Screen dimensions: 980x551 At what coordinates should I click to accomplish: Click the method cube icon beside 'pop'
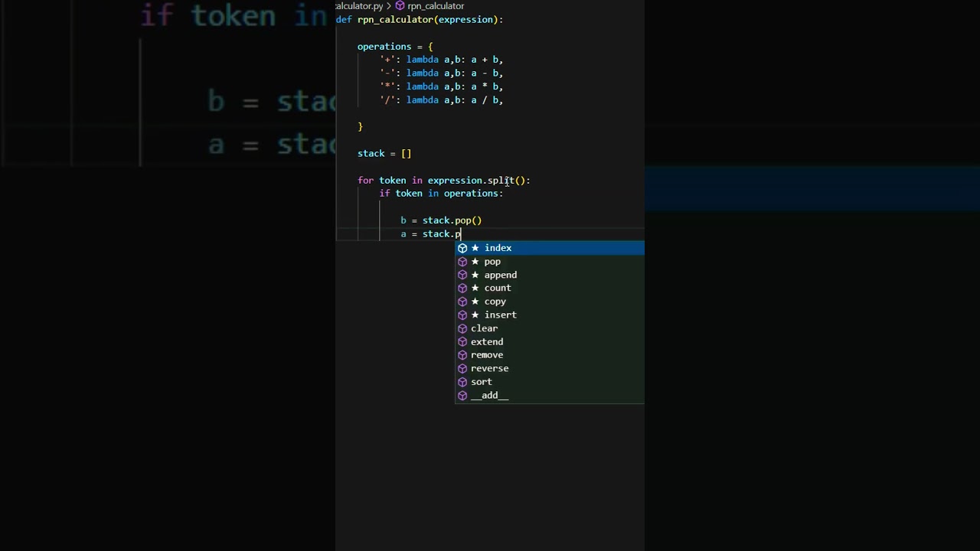(x=462, y=262)
